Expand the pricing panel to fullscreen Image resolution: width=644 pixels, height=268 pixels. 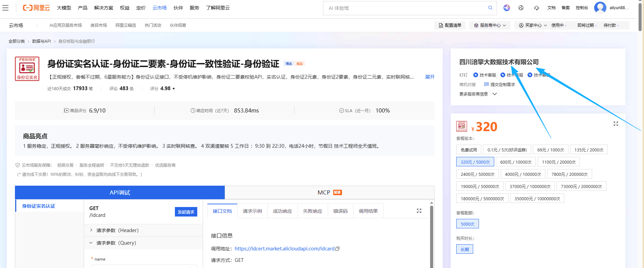pos(616,124)
